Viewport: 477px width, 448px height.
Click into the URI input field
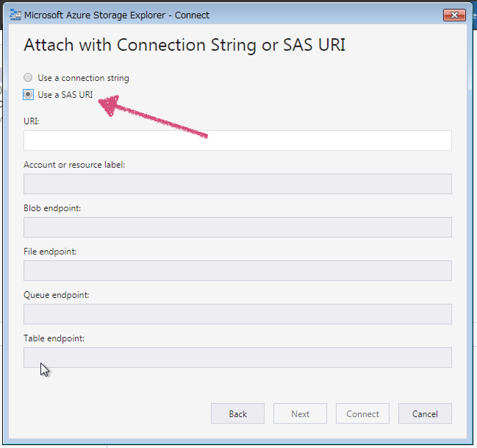pyautogui.click(x=238, y=141)
